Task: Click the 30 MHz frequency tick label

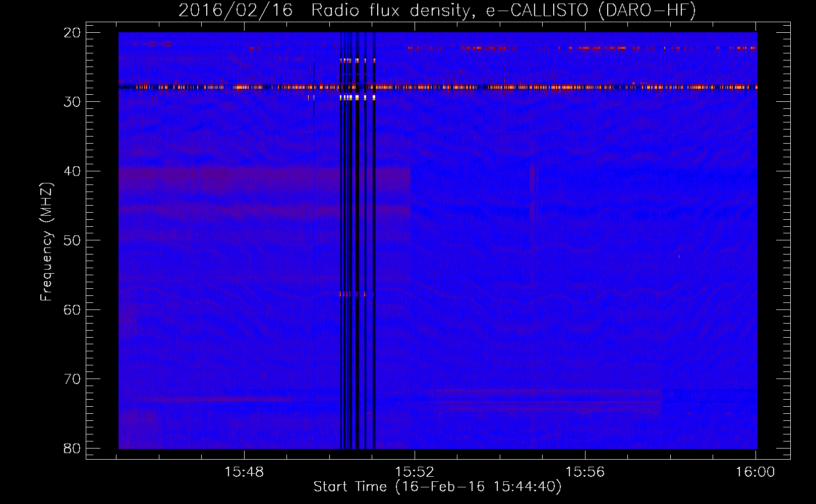Action: (72, 102)
